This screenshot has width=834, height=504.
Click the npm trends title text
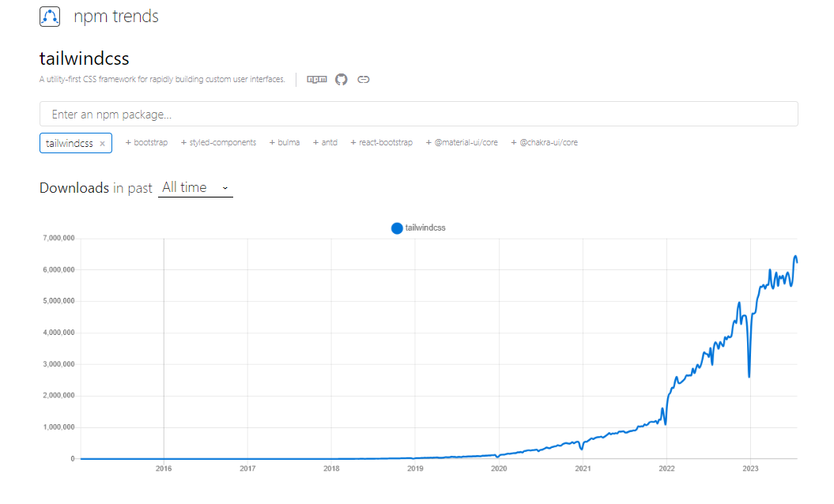coord(116,17)
